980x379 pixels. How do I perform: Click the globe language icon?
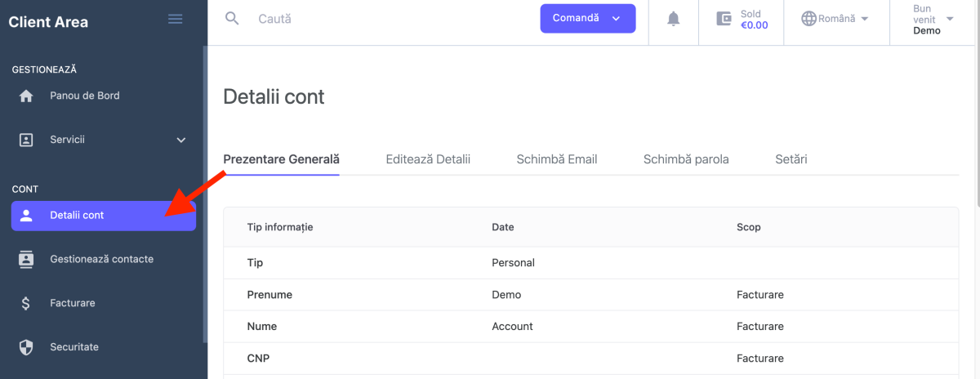coord(808,19)
